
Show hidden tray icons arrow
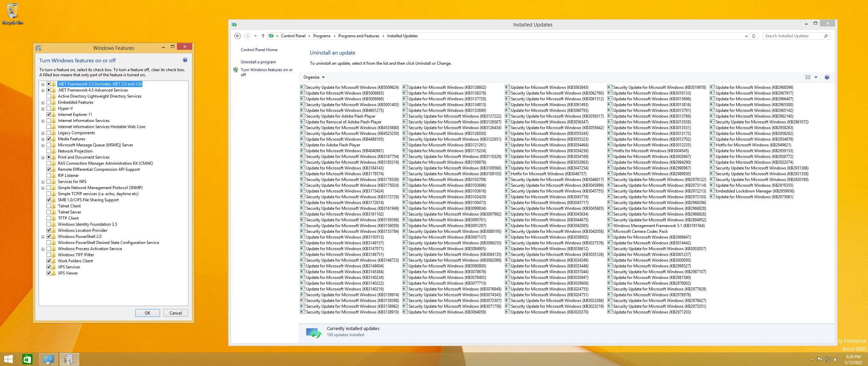click(811, 360)
